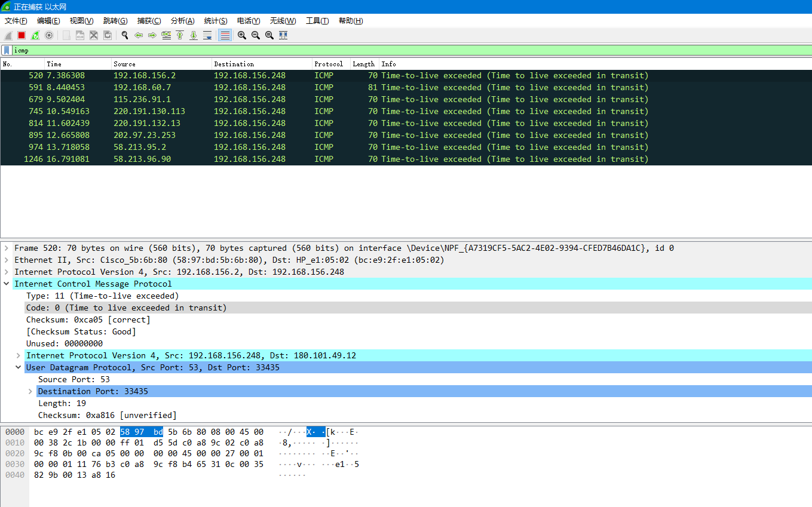
Task: Go forward in packet history
Action: click(152, 35)
